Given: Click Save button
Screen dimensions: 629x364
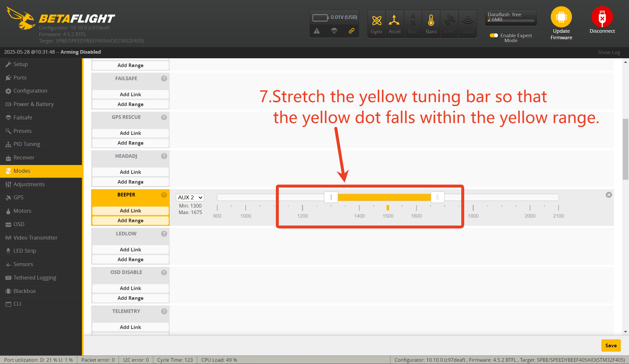Looking at the screenshot, I should point(611,345).
